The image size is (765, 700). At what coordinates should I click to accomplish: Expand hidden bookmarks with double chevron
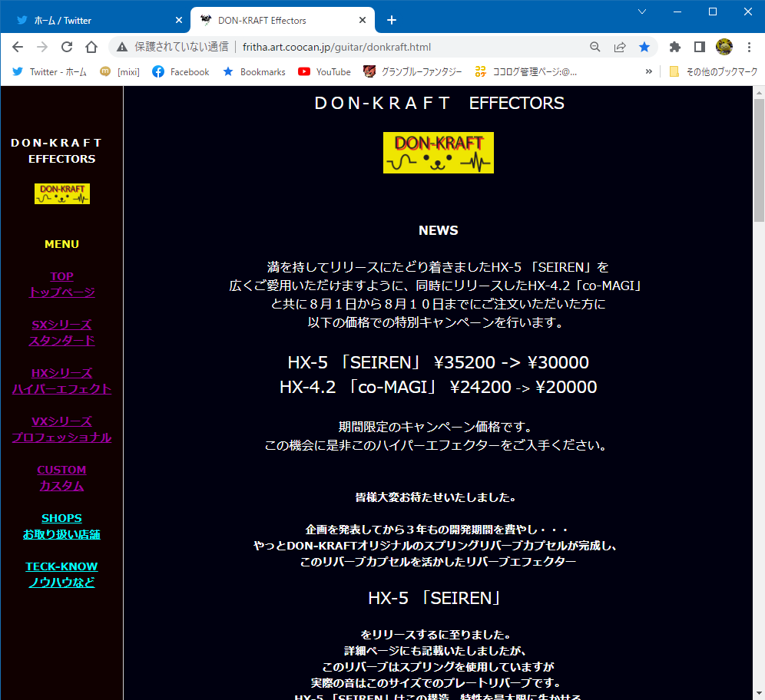point(648,71)
